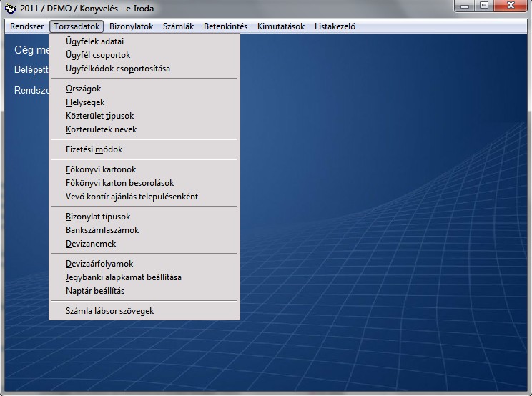The image size is (532, 396).
Task: Select Főkönyvi kartonok
Action: coord(100,169)
